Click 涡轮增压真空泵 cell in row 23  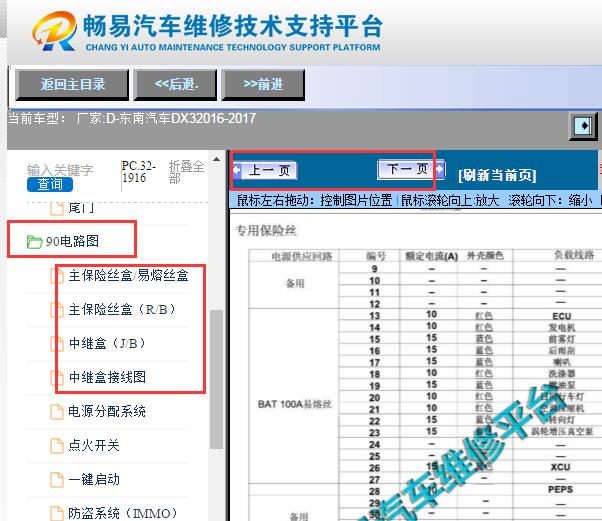562,432
